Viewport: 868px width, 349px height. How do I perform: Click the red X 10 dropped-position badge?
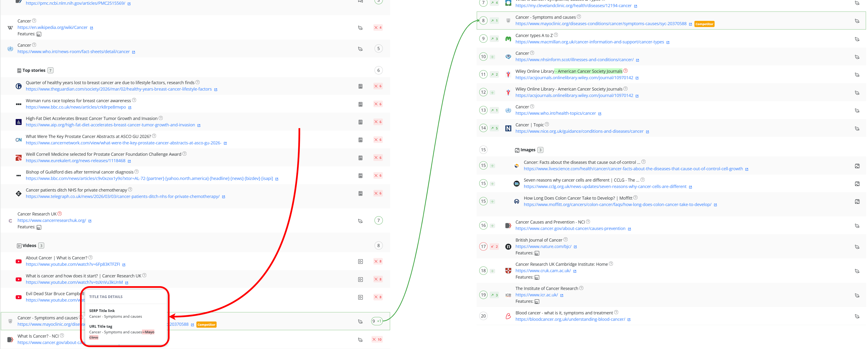click(x=377, y=339)
